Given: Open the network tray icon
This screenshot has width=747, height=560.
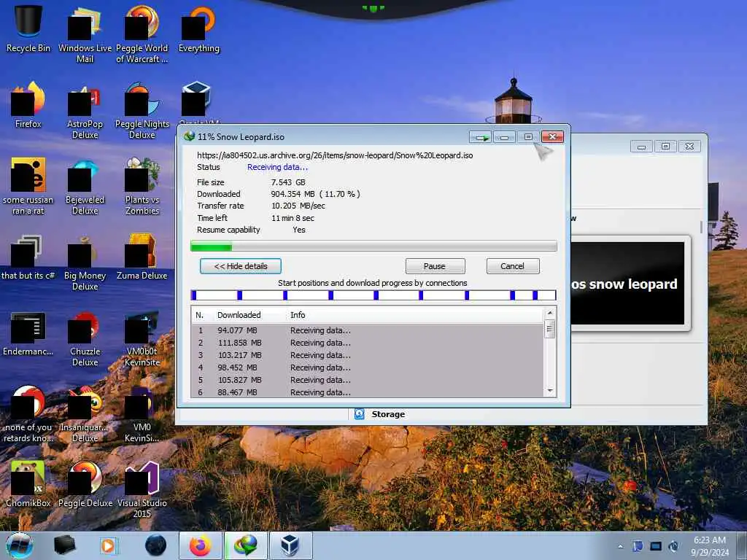Looking at the screenshot, I should tap(656, 546).
